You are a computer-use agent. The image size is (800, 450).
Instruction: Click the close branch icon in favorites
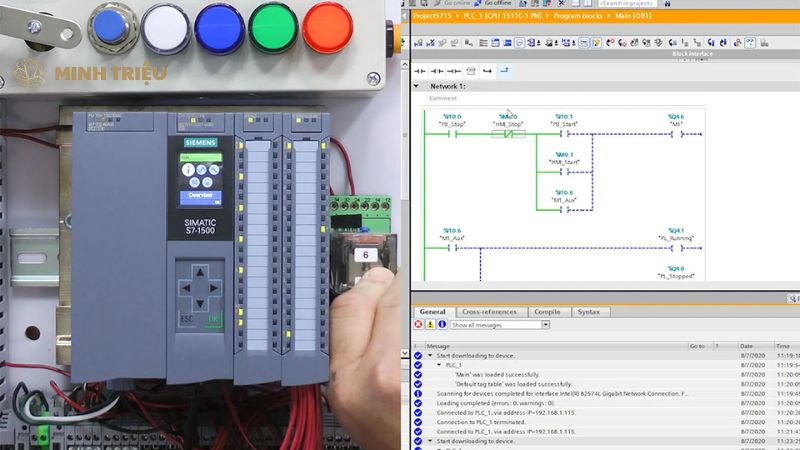click(x=504, y=71)
